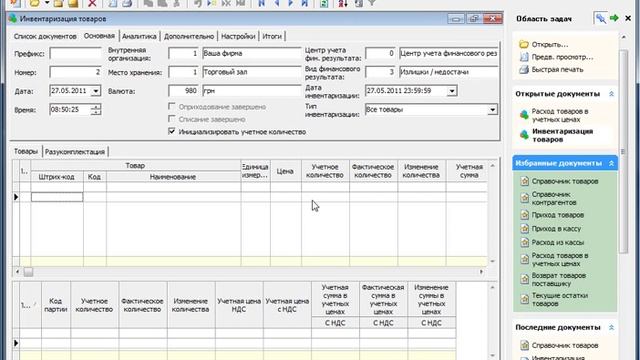Screen dimensions: 640x360
Task: Click the print toolbar icon
Action: 127,3
